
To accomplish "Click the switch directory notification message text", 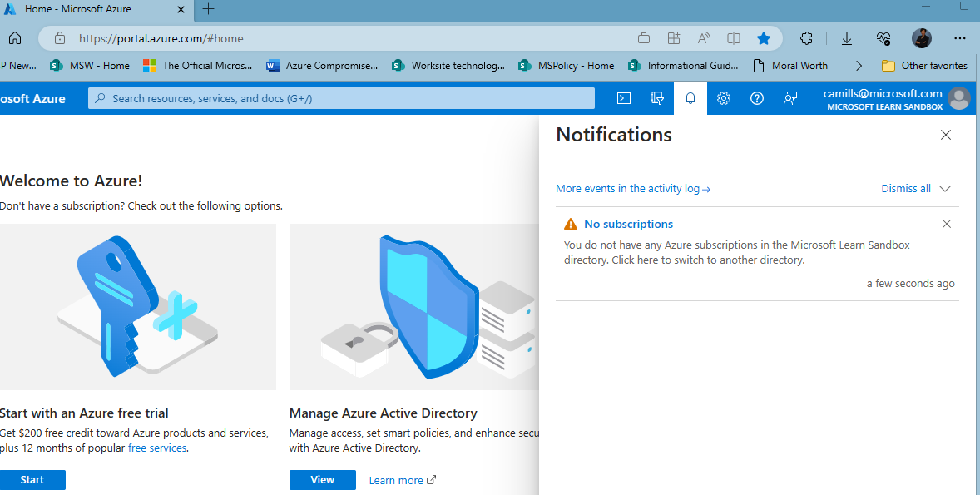I will [x=737, y=253].
